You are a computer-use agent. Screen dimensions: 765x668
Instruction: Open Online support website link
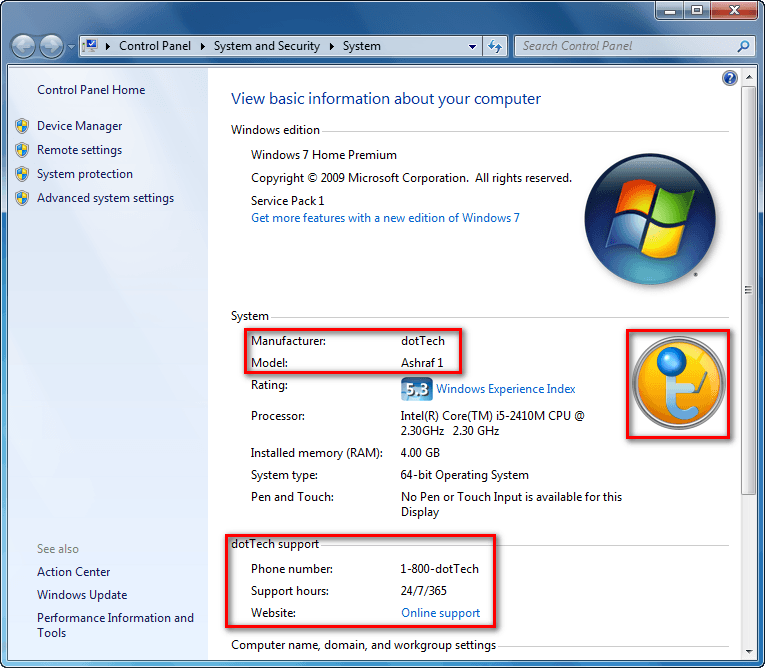click(x=441, y=613)
